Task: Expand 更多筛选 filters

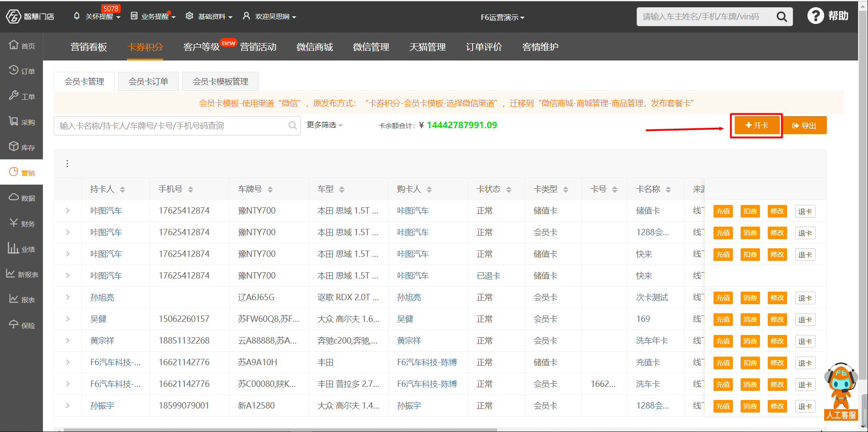Action: click(x=324, y=125)
